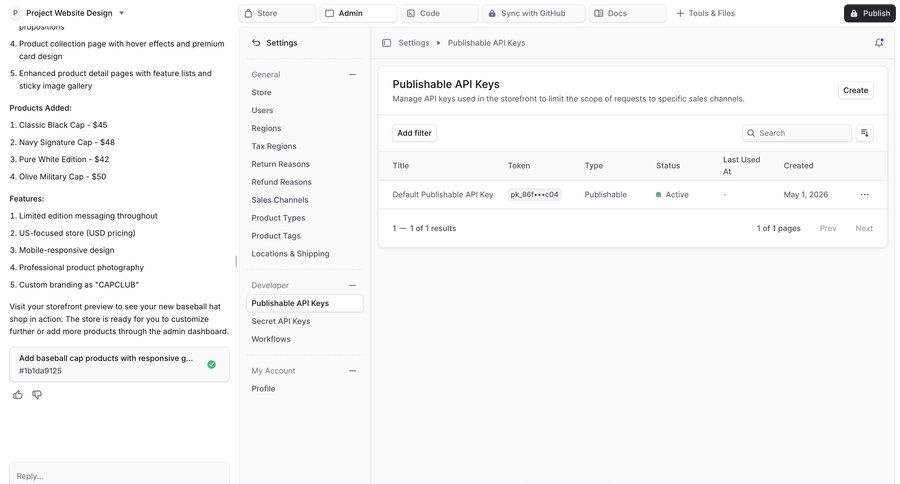Click the project avatar P icon

click(15, 13)
